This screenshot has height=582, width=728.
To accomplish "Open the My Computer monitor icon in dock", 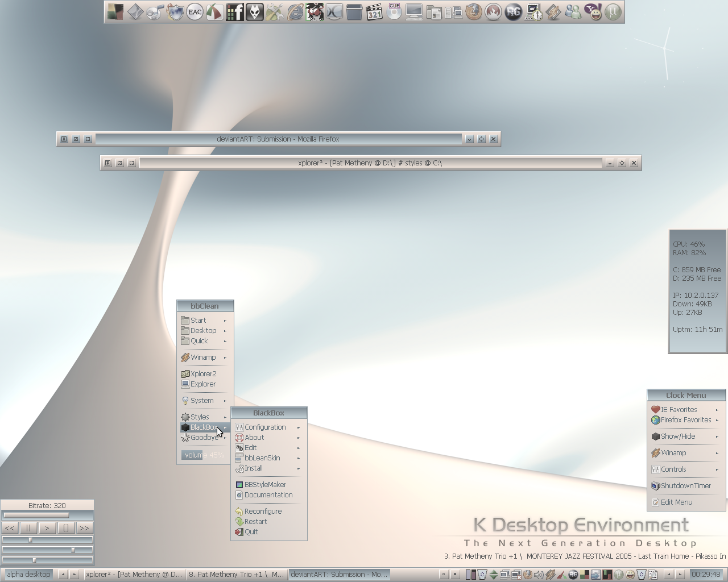I will pyautogui.click(x=414, y=12).
